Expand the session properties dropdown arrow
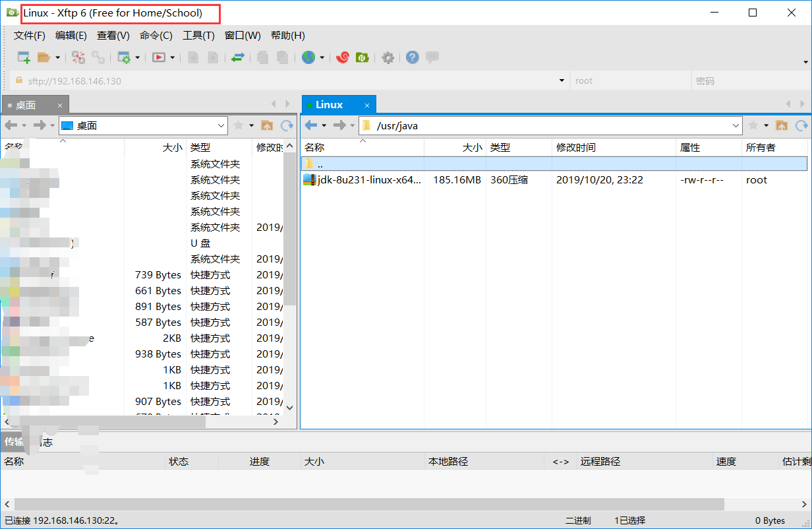Screen dimensions: 812x529 point(138,57)
